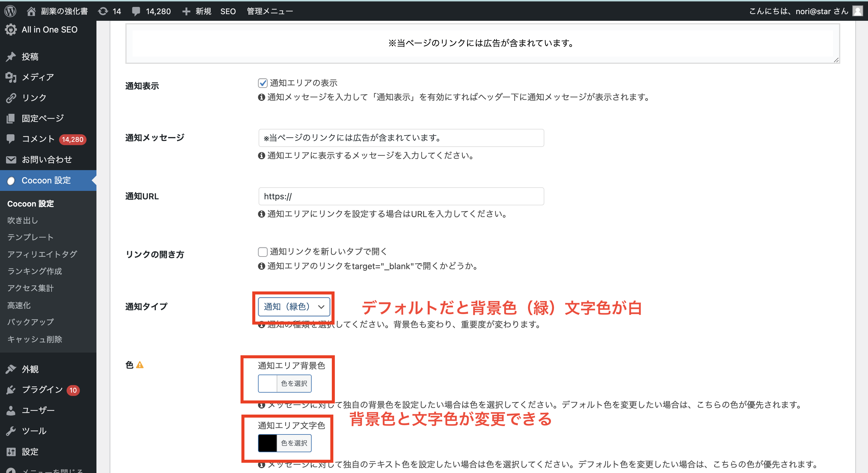Click the 14,280 comments count in admin bar

pos(158,11)
